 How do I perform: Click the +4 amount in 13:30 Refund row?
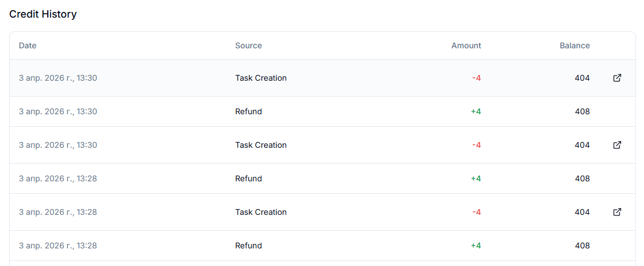click(476, 111)
